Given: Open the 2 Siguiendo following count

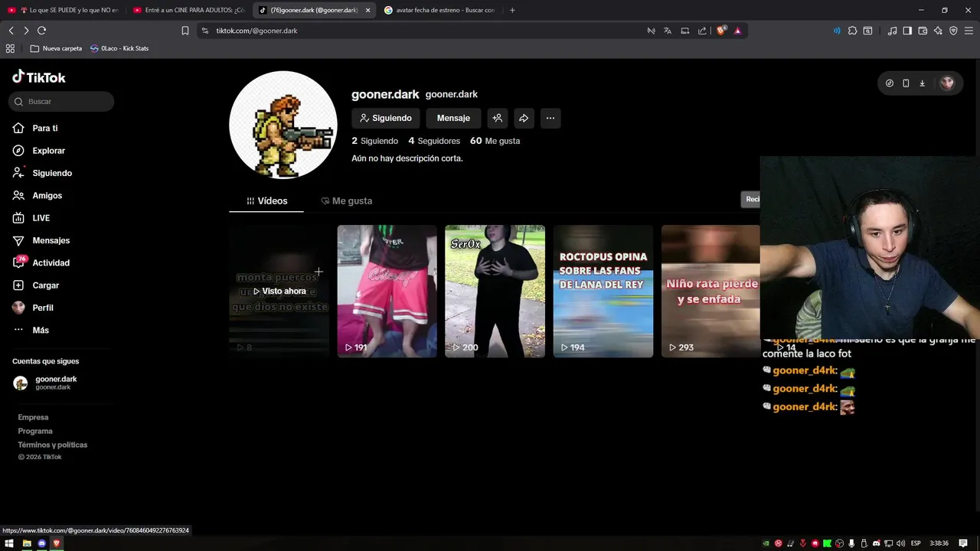Looking at the screenshot, I should [x=374, y=141].
